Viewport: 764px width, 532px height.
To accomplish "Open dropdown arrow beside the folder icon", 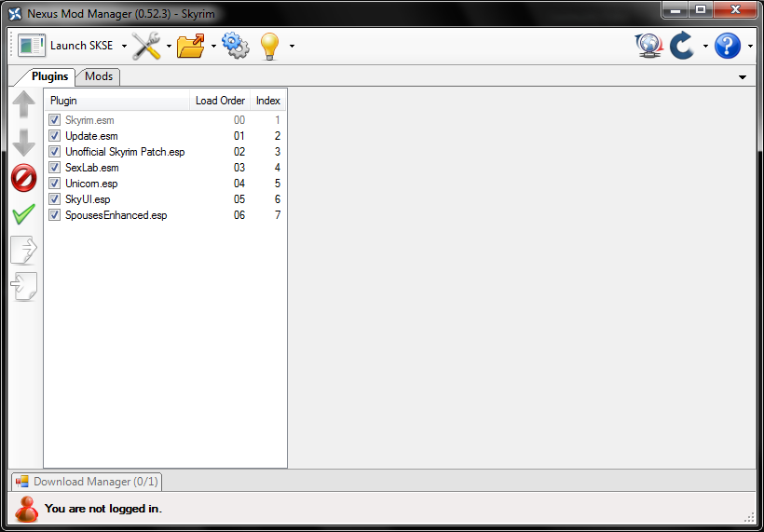I will tap(213, 47).
